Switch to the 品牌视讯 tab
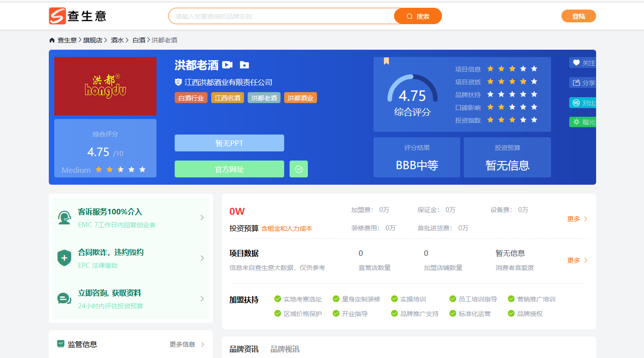Image resolution: width=644 pixels, height=358 pixels. 285,349
